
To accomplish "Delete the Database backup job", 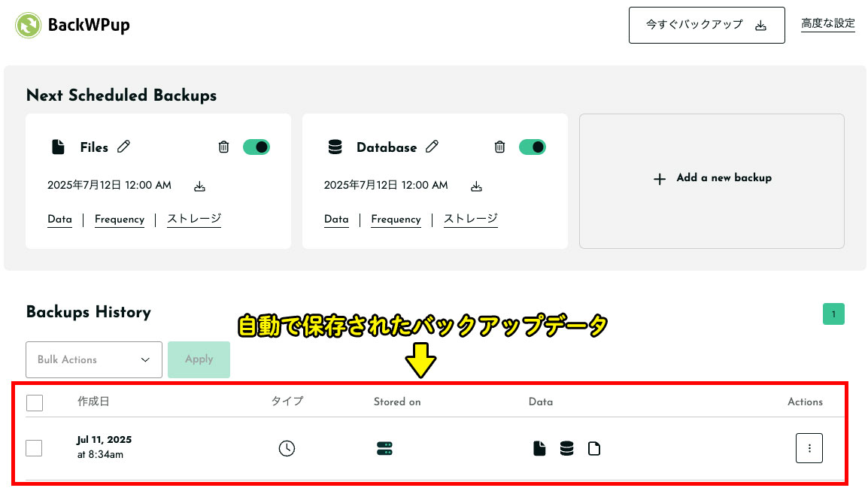I will coord(500,147).
